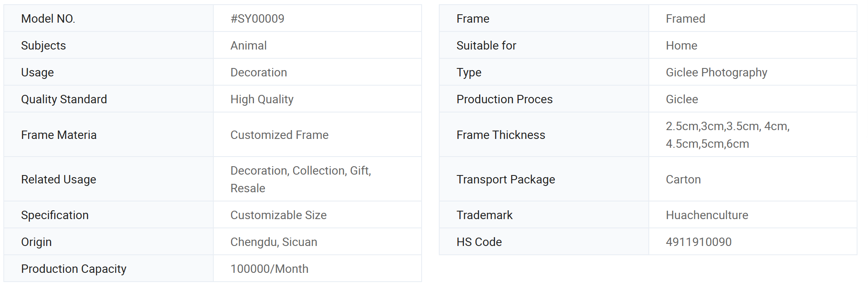Click the Related Usage label
The width and height of the screenshot is (868, 285).
tap(58, 179)
